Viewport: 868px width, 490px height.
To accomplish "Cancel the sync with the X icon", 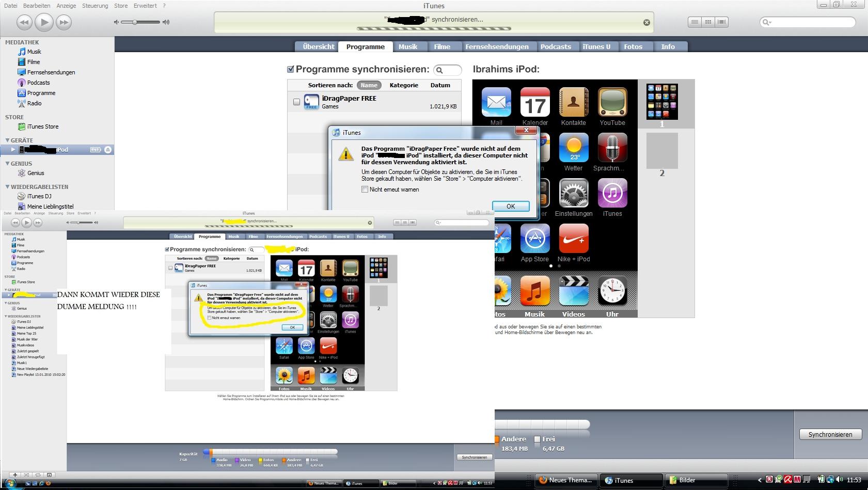I will [646, 22].
